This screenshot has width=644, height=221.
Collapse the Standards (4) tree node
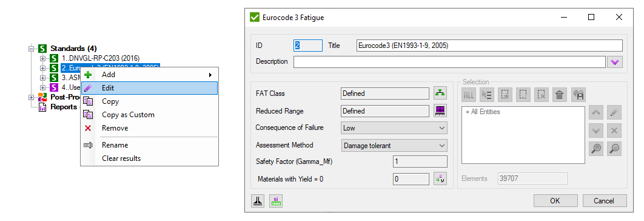(x=31, y=49)
